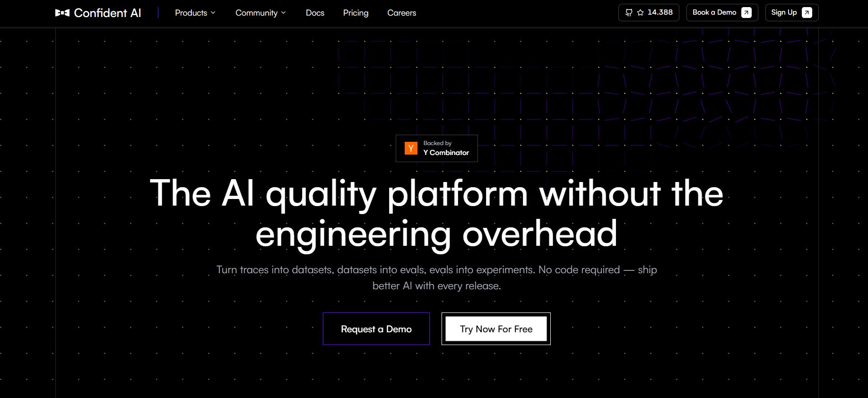Go to the Docs page
This screenshot has width=868, height=398.
point(315,13)
